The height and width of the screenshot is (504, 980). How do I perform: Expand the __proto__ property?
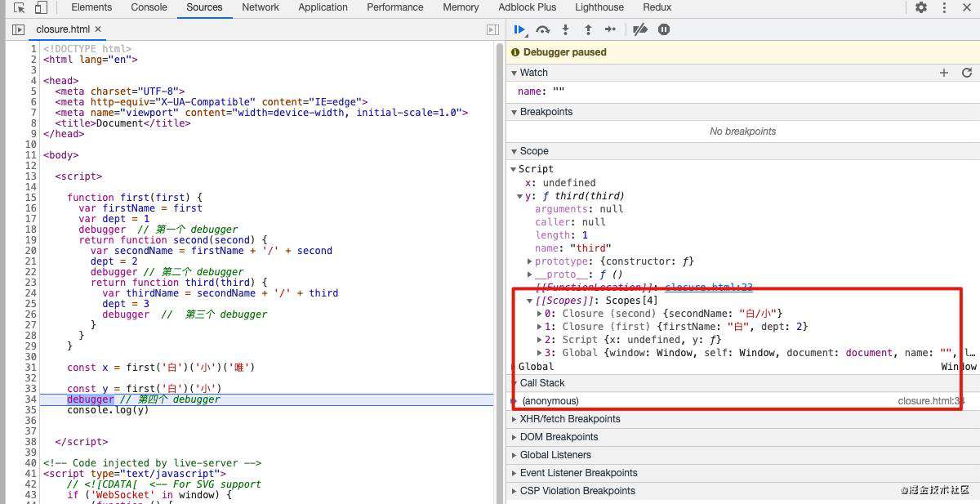pyautogui.click(x=529, y=274)
